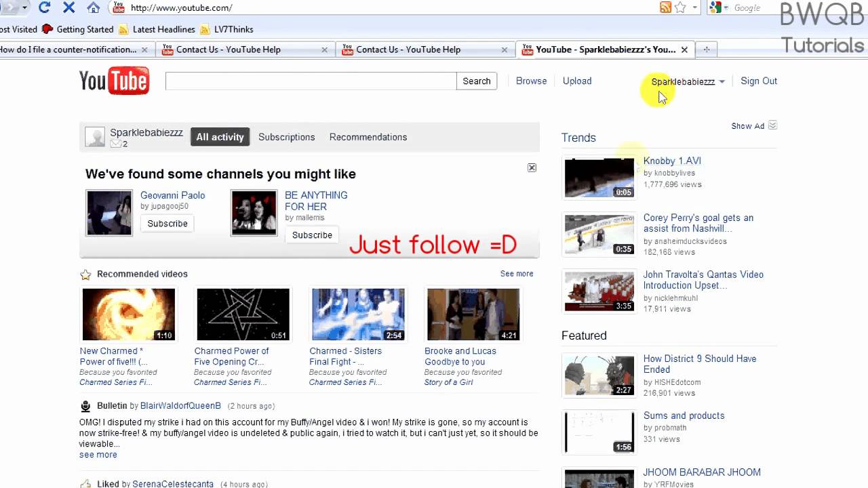Click the YouTube search input field
Screen dimensions: 868x488
(x=311, y=81)
